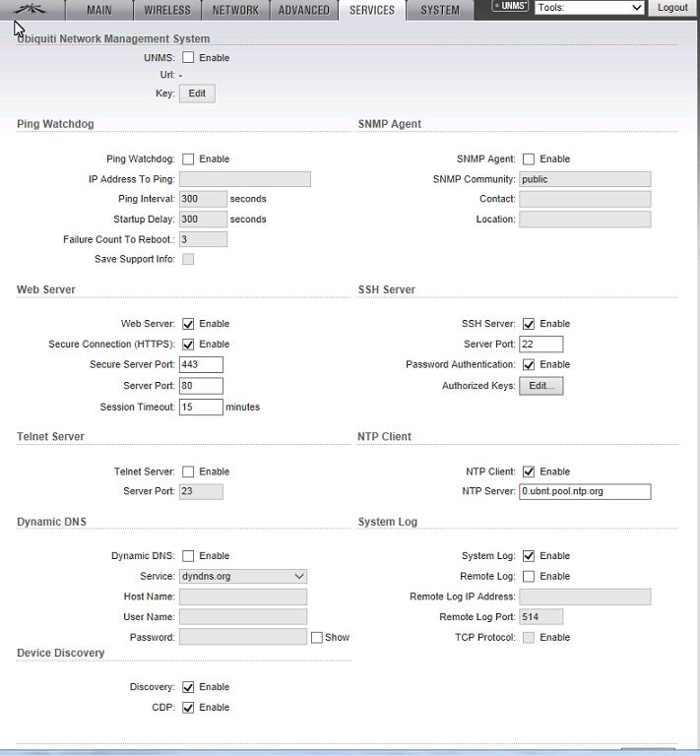Enable the Ping Watchdog checkbox
Screen dimensions: 700x756
188,159
